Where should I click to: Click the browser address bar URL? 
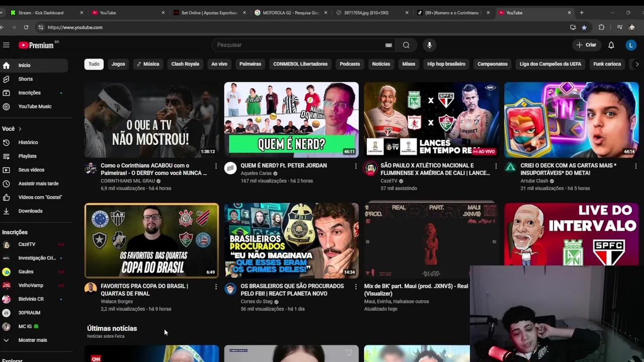click(75, 28)
